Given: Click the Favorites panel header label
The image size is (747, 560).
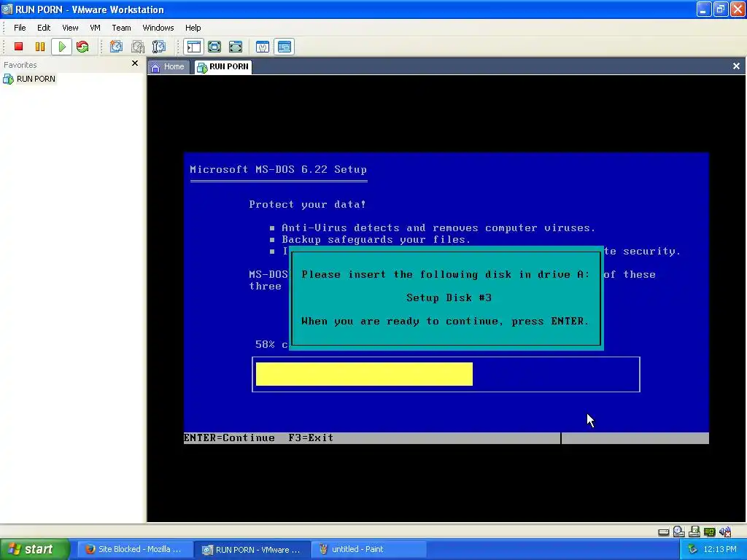Looking at the screenshot, I should coord(20,65).
